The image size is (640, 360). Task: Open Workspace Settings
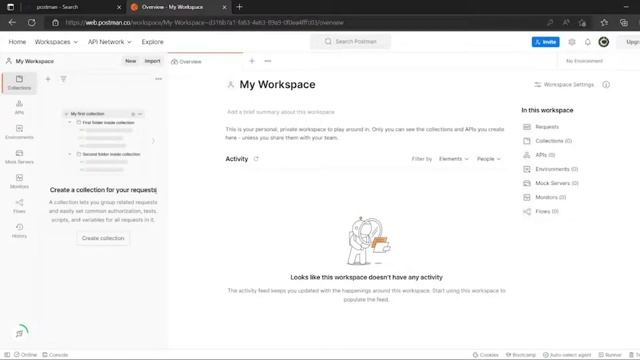coord(564,84)
